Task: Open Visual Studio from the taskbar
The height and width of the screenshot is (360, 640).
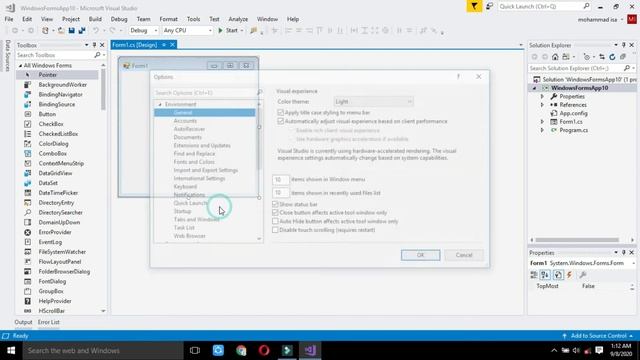Action: point(310,350)
